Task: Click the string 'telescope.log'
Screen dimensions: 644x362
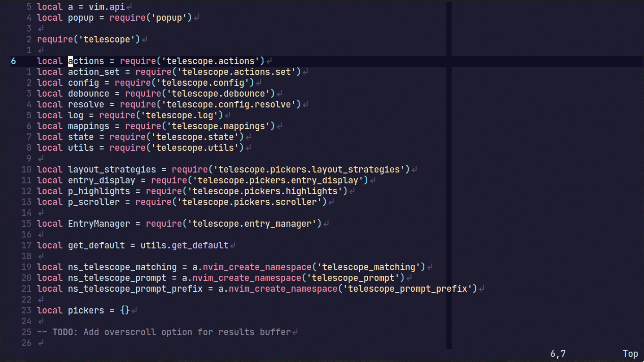Action: tap(180, 115)
